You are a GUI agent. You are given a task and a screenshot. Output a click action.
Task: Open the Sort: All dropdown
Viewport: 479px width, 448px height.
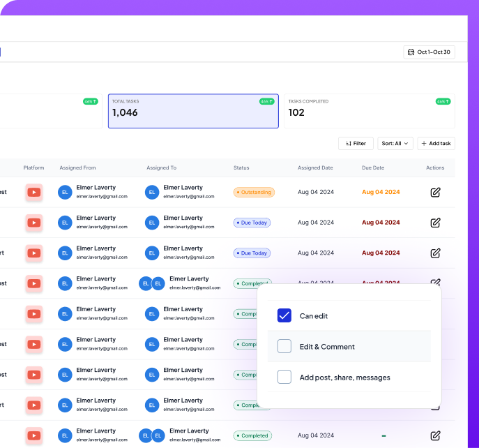coord(395,143)
